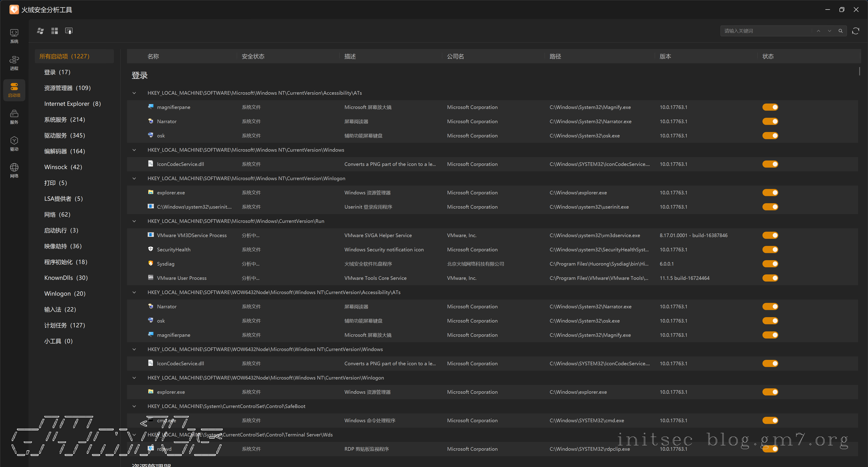Select 计划任务 (127) category
Image resolution: width=868 pixels, height=467 pixels.
pyautogui.click(x=64, y=325)
